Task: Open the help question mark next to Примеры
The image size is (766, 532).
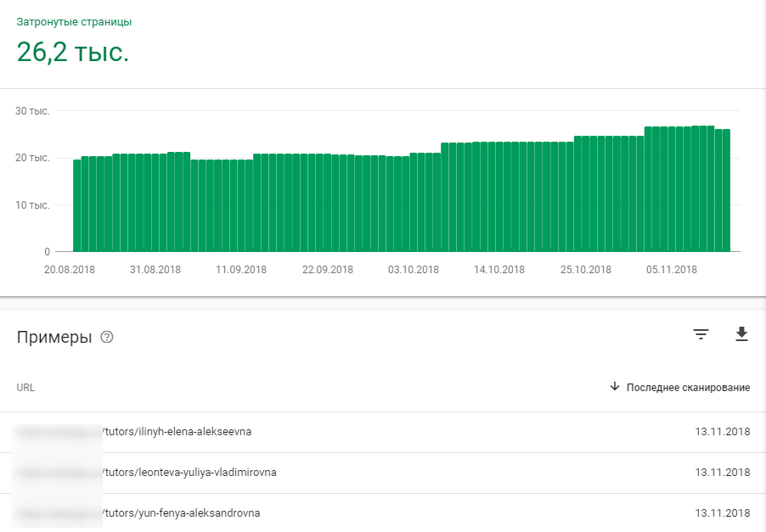Action: pos(106,337)
